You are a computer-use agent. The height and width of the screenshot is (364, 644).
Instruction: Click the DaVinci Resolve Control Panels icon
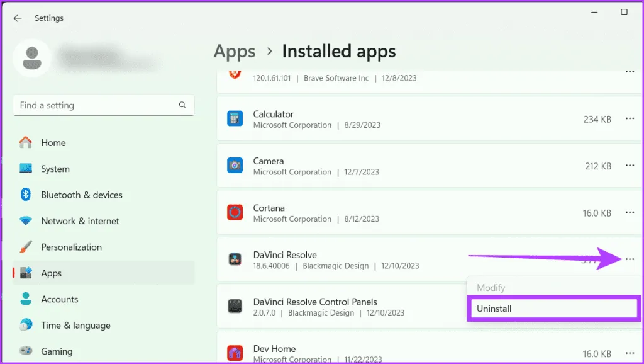pos(235,307)
